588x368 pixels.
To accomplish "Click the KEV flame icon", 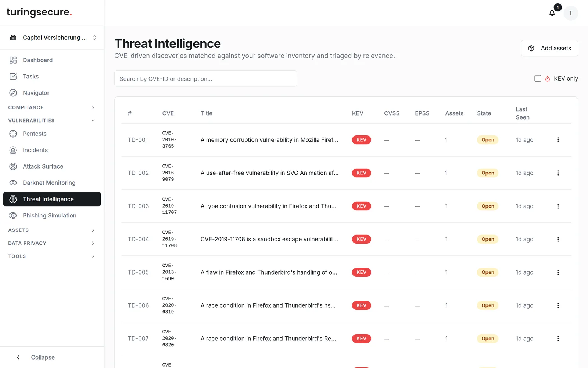I will coord(548,78).
